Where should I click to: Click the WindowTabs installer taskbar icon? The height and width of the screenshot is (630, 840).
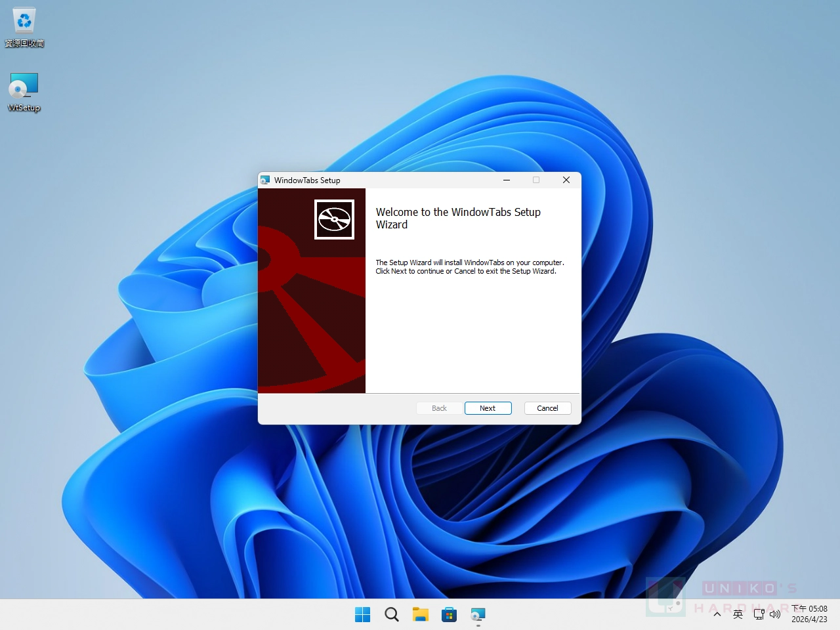(478, 614)
